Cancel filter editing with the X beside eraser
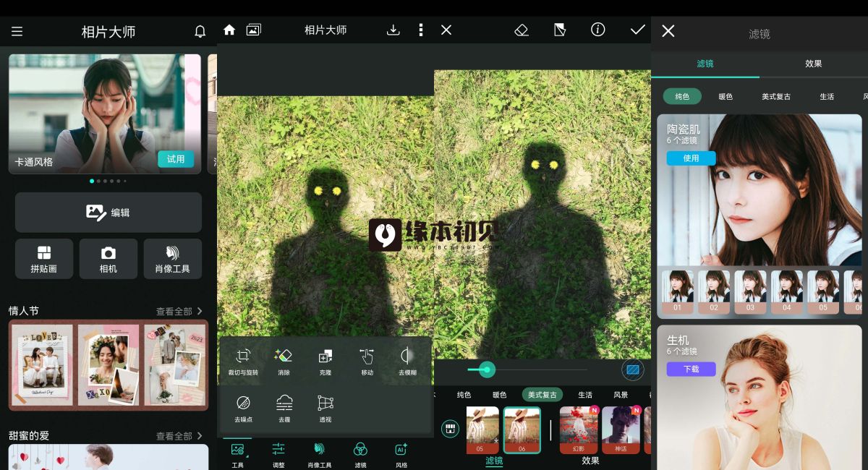 pyautogui.click(x=446, y=30)
